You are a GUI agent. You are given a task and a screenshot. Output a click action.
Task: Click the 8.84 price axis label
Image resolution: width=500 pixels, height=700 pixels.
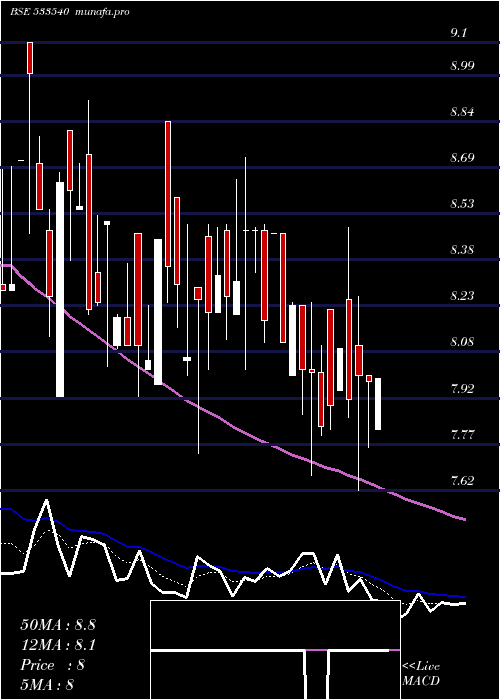point(462,112)
